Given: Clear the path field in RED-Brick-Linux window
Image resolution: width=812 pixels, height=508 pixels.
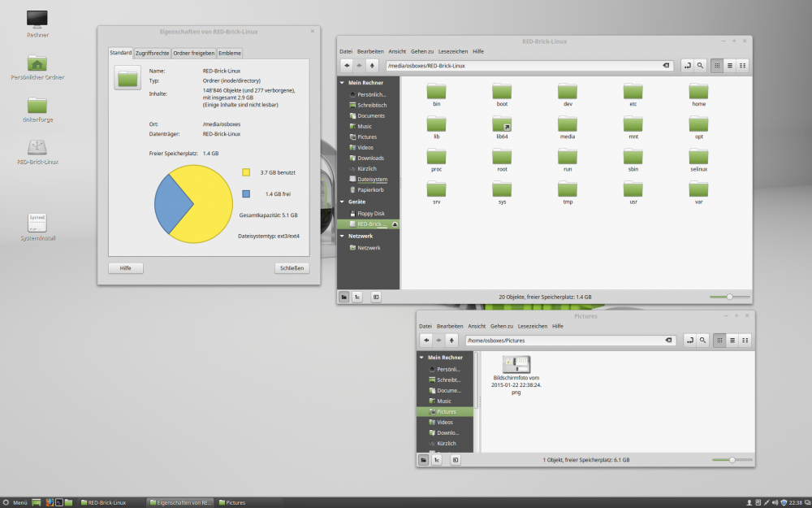Looking at the screenshot, I should pyautogui.click(x=666, y=65).
